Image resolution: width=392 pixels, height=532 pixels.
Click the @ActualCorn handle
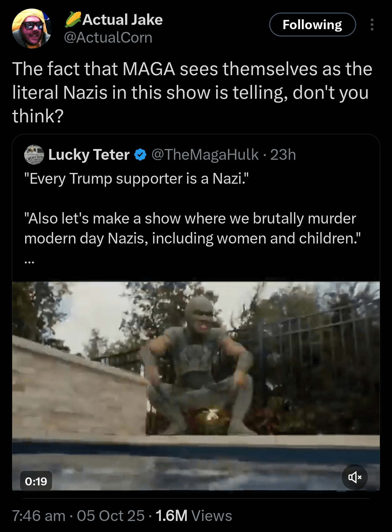click(108, 38)
